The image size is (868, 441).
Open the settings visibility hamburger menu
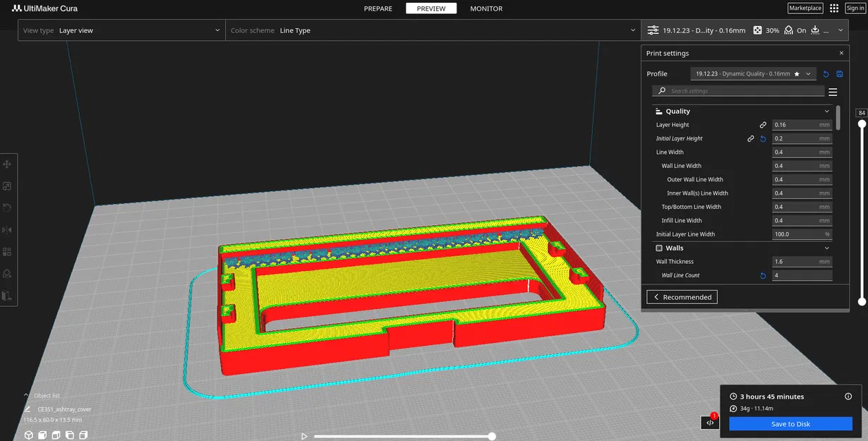click(833, 92)
